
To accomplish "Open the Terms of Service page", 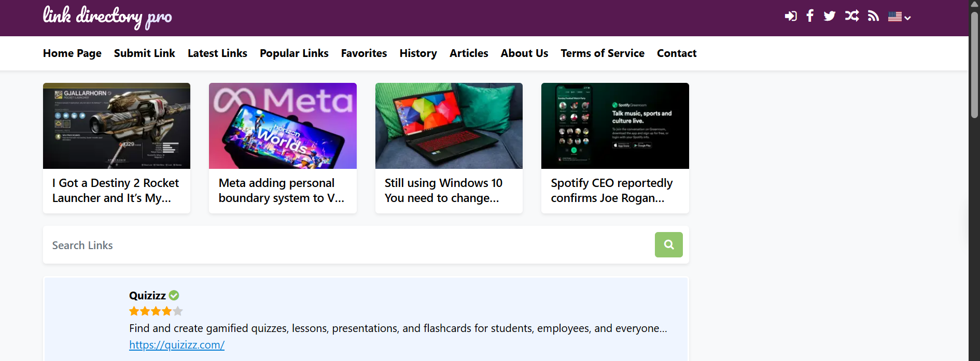I will click(602, 53).
